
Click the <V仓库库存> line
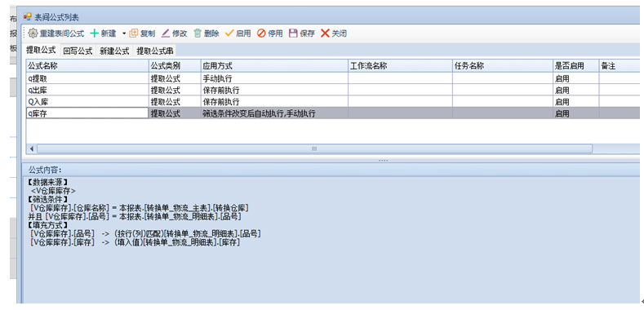(53, 191)
